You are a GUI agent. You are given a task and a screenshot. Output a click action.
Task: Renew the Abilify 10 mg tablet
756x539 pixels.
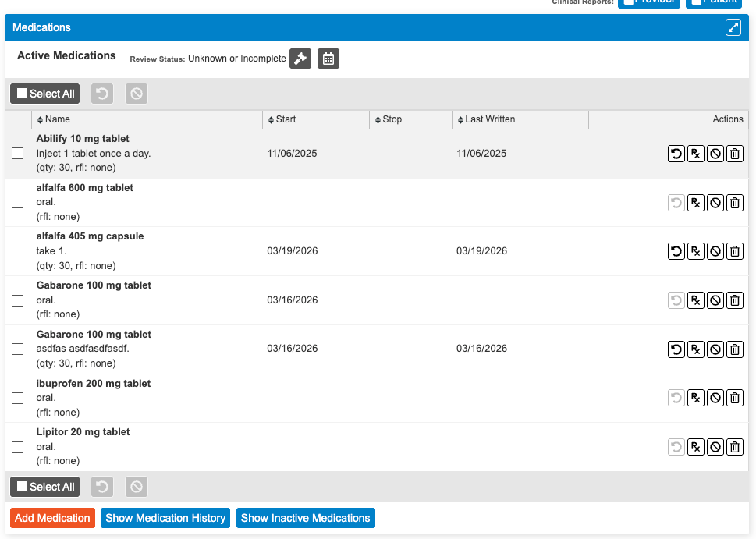676,154
